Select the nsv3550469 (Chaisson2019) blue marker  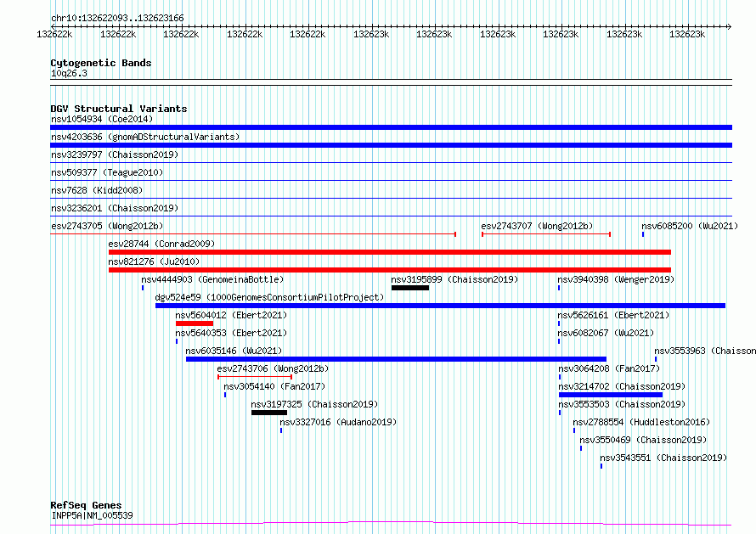[x=581, y=448]
